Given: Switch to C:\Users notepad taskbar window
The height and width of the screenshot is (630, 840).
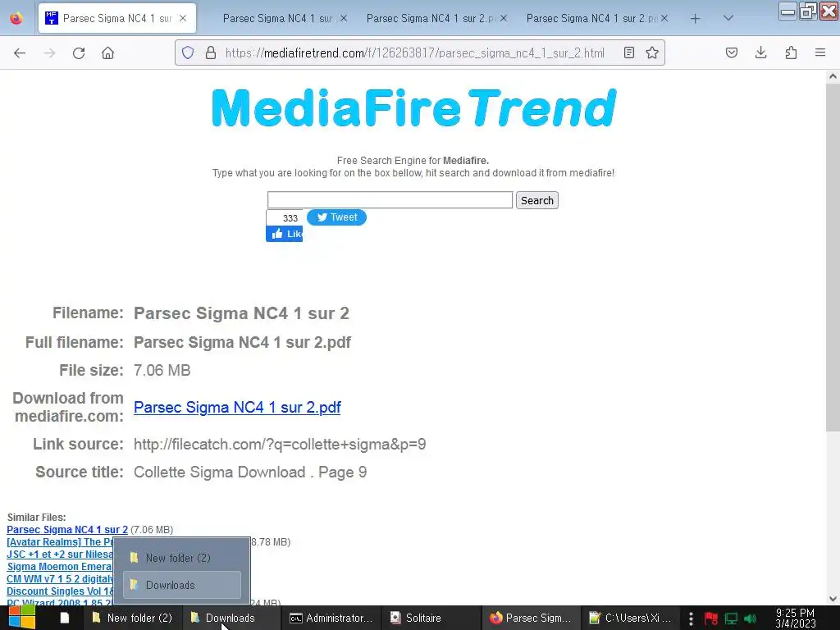Looking at the screenshot, I should pos(630,618).
